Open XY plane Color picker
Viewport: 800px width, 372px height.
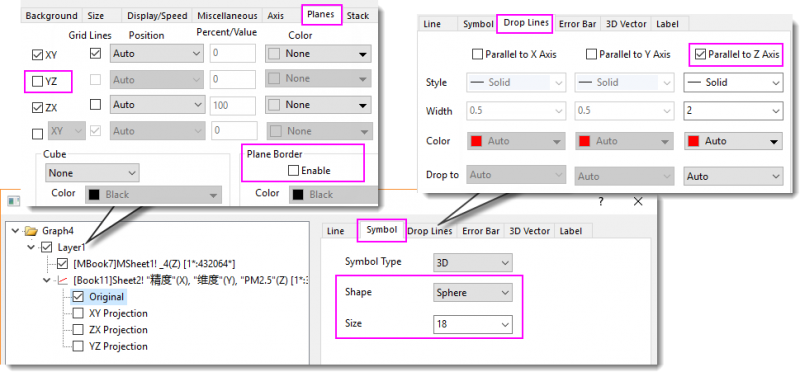318,54
